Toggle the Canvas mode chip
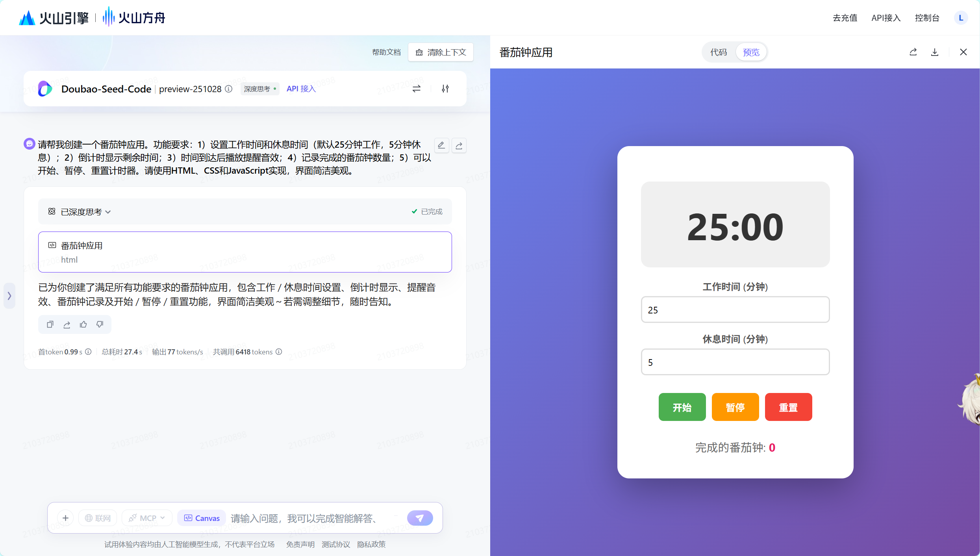The height and width of the screenshot is (556, 980). click(x=202, y=518)
